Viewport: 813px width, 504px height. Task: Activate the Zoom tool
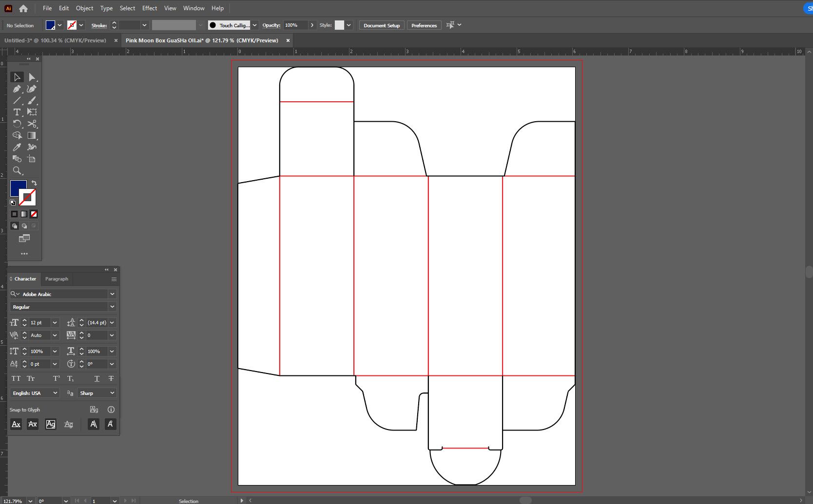[x=17, y=170]
